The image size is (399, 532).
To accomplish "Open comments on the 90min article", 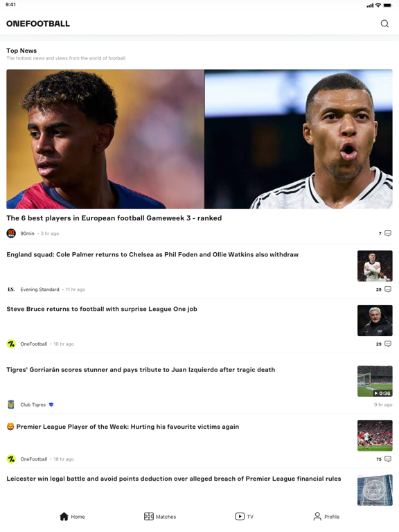I will click(x=388, y=233).
